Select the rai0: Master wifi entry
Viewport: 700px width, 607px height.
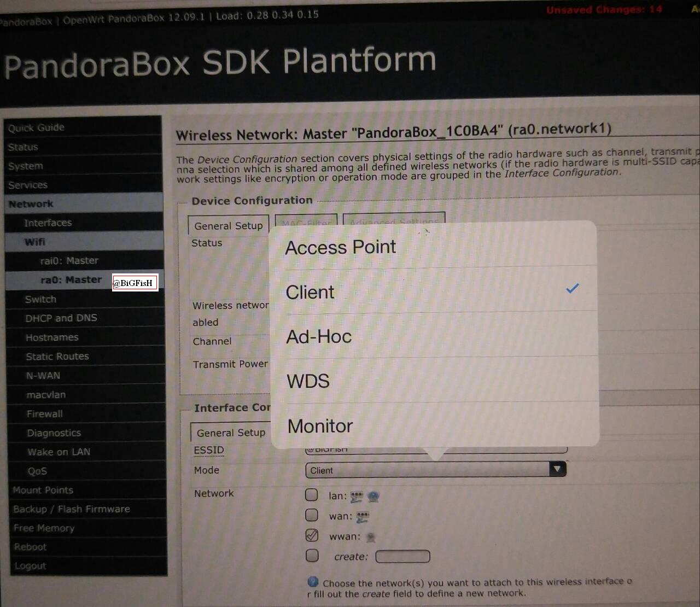[84, 260]
